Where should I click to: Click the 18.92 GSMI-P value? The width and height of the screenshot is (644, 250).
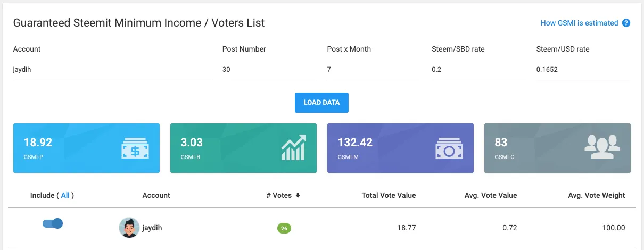38,143
